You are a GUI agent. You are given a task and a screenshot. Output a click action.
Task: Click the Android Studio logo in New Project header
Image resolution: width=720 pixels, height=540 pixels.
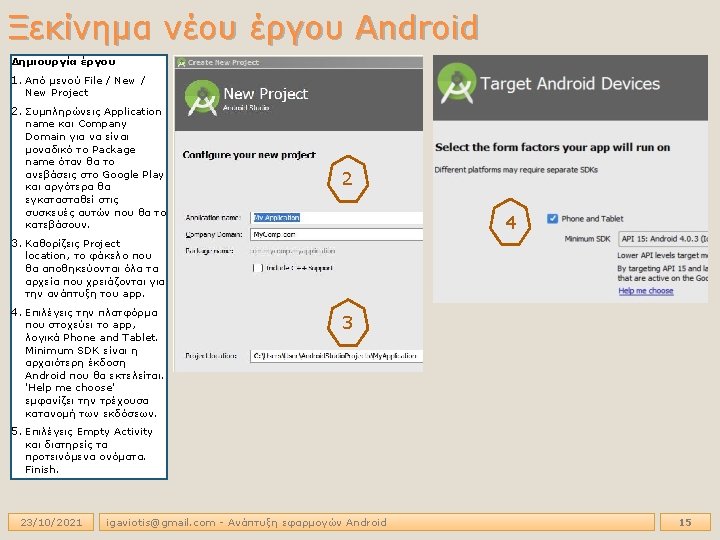(202, 98)
